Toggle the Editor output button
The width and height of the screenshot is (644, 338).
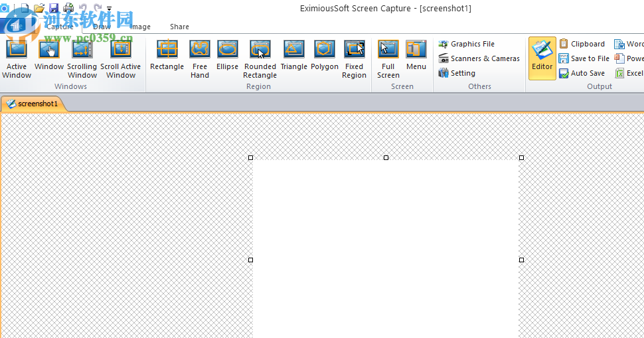pos(542,58)
